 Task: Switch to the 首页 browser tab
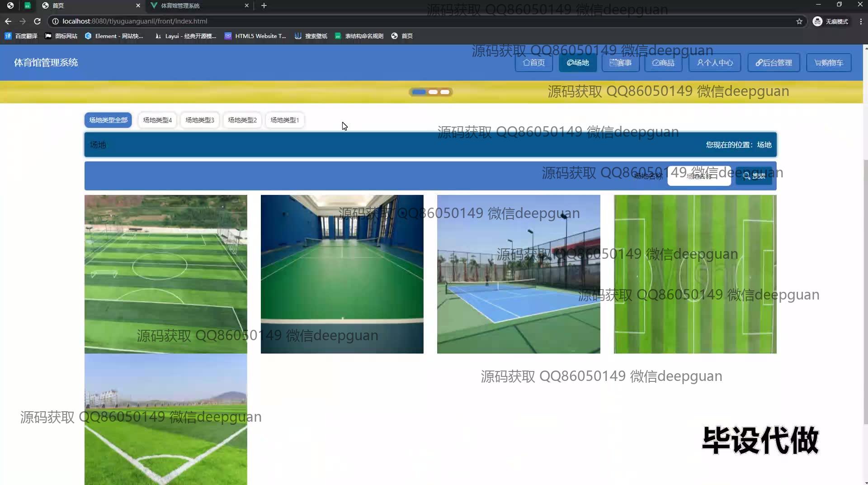(x=90, y=5)
